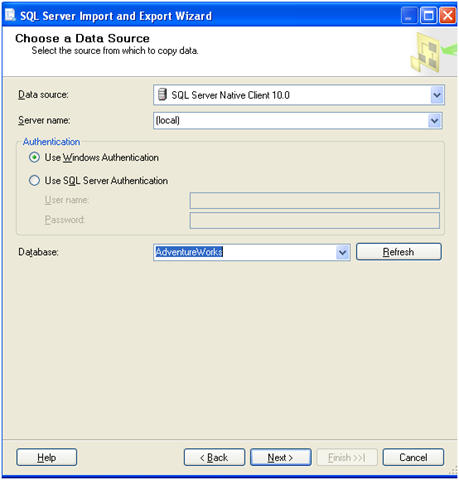459x480 pixels.
Task: Maximize the wizard window
Action: pos(428,15)
